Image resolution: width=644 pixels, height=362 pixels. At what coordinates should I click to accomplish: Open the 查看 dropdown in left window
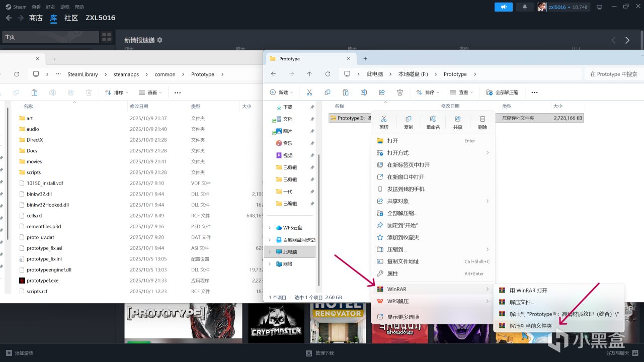tap(150, 93)
